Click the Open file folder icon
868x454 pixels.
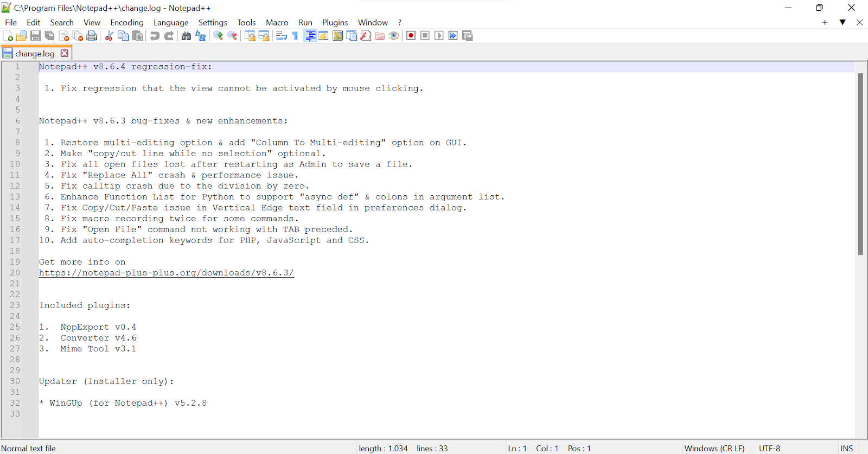22,36
